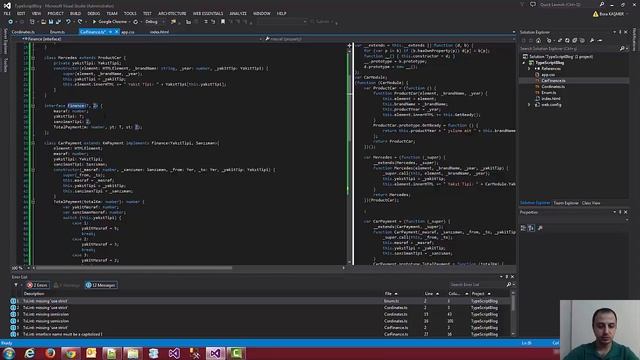This screenshot has width=640, height=360.
Task: Click the Property Pages wrench icon
Action: (x=540, y=228)
